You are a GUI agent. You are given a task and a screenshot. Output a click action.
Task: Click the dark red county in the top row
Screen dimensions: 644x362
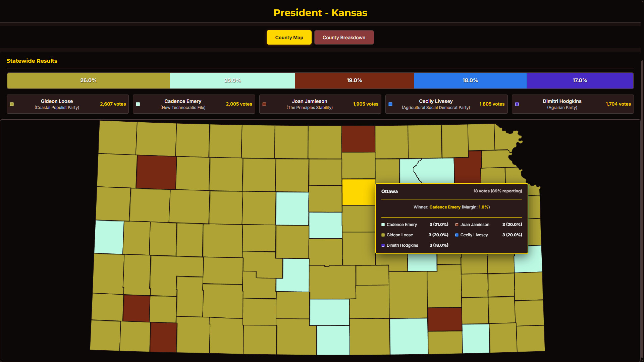(x=358, y=139)
